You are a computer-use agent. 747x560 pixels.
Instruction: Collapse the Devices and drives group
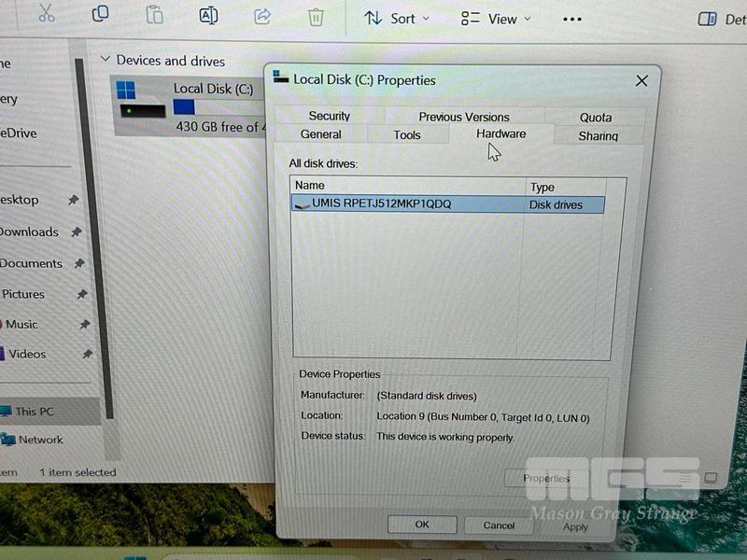tap(104, 61)
